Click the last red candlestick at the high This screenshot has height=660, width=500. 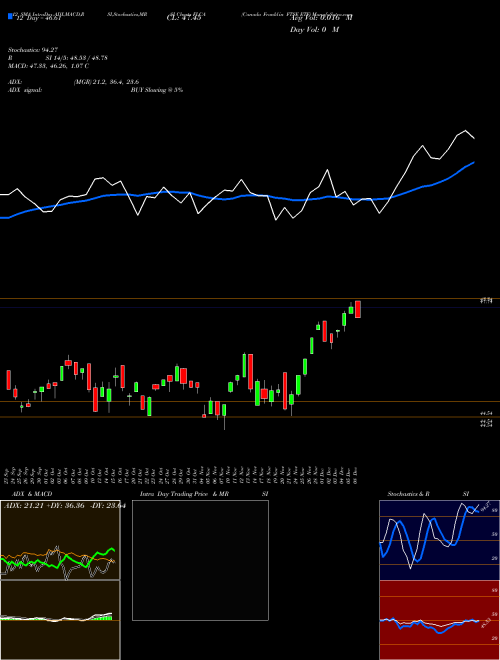coord(358,309)
